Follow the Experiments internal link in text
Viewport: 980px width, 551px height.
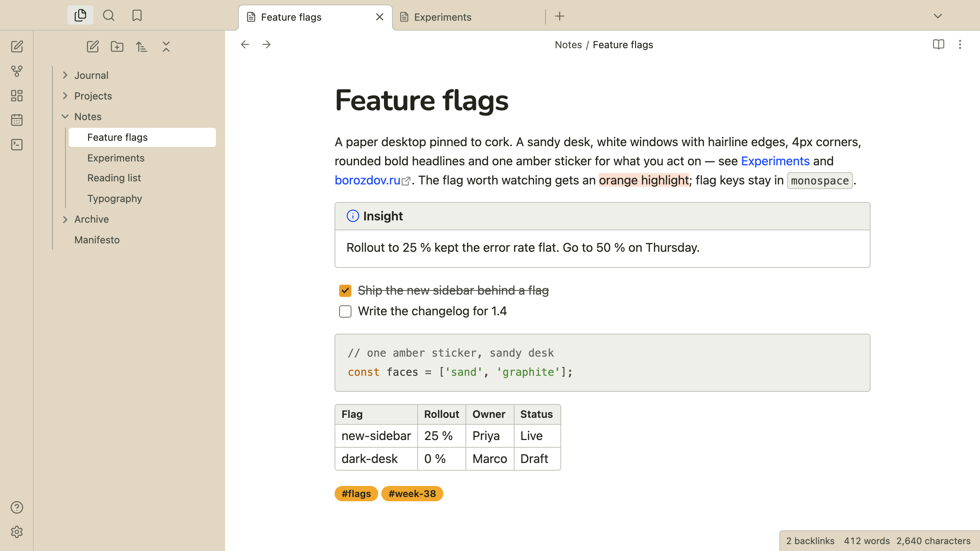coord(775,161)
